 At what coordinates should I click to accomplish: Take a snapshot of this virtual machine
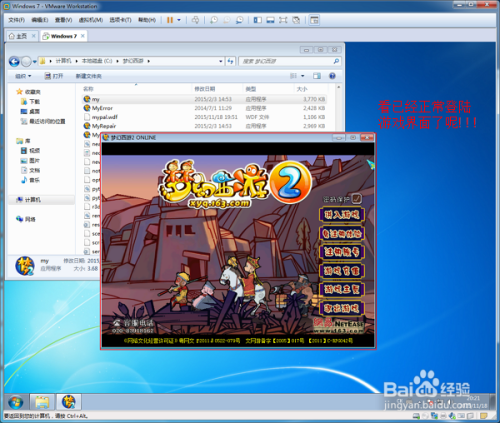(214, 20)
